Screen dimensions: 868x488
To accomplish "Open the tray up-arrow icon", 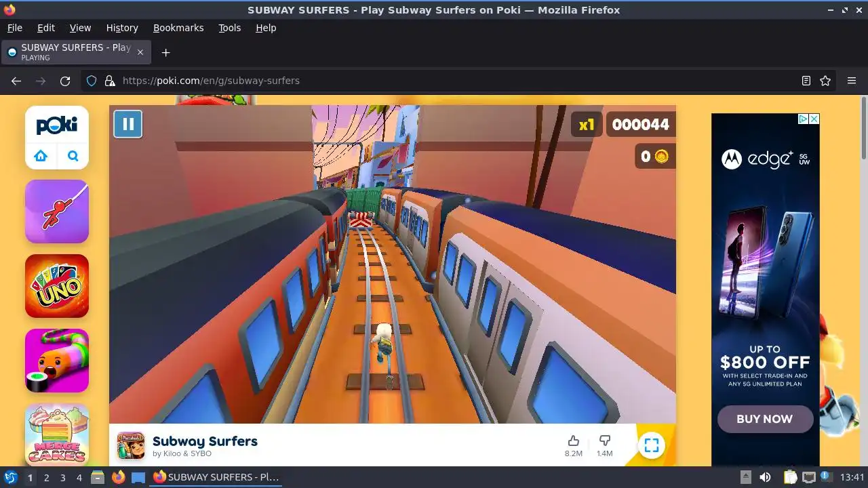I will pyautogui.click(x=745, y=477).
